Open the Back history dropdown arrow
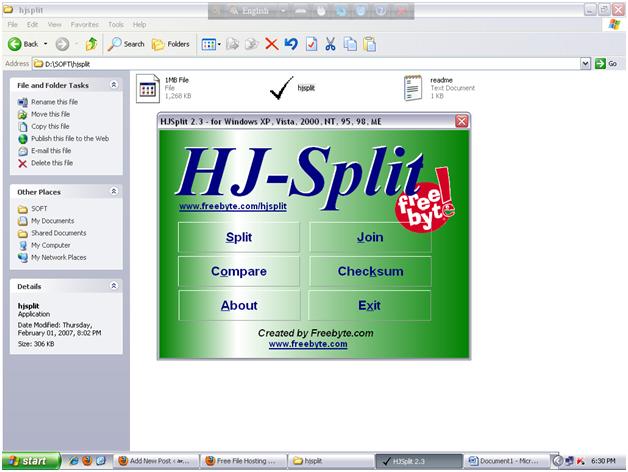 [45, 44]
